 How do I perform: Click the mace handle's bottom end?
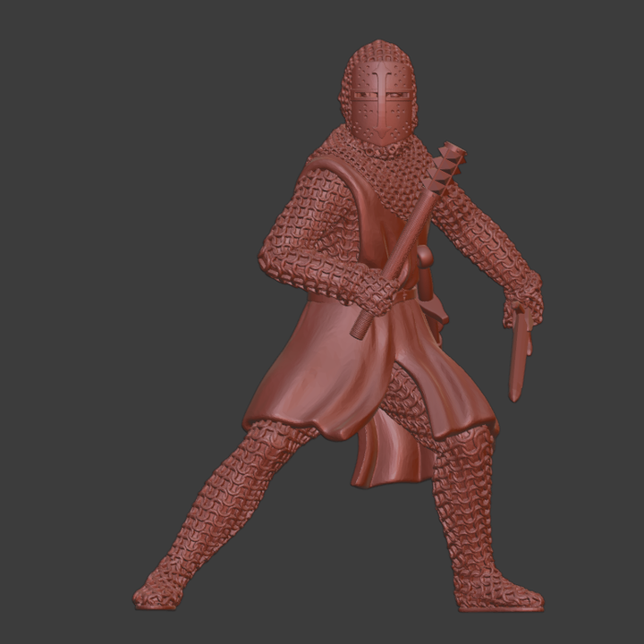coord(359,328)
